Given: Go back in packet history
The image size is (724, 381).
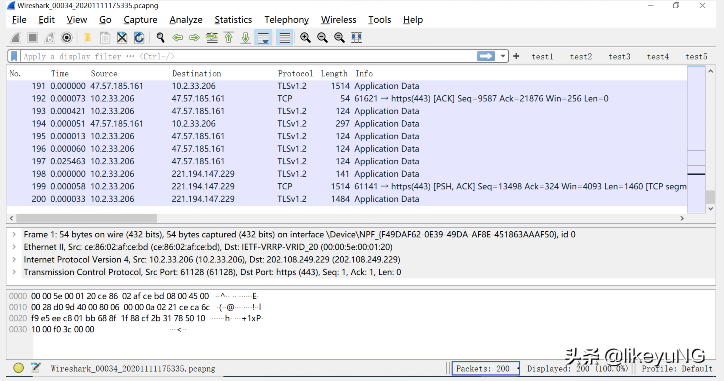Looking at the screenshot, I should (177, 38).
